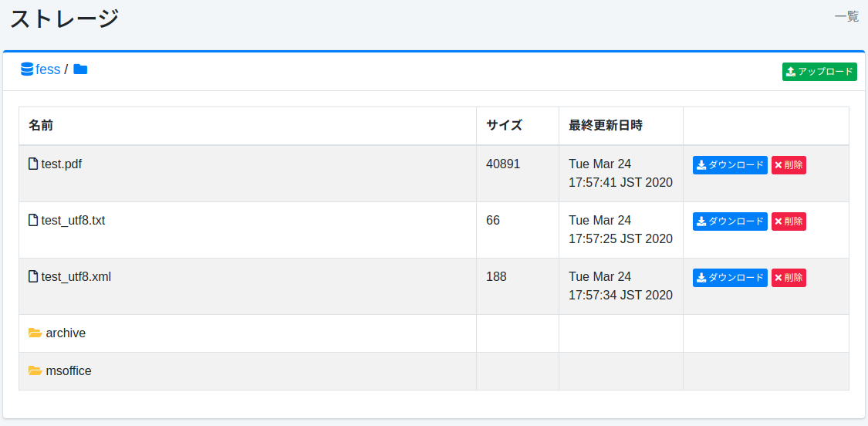Click the 最終更新日時 column header

pyautogui.click(x=606, y=126)
